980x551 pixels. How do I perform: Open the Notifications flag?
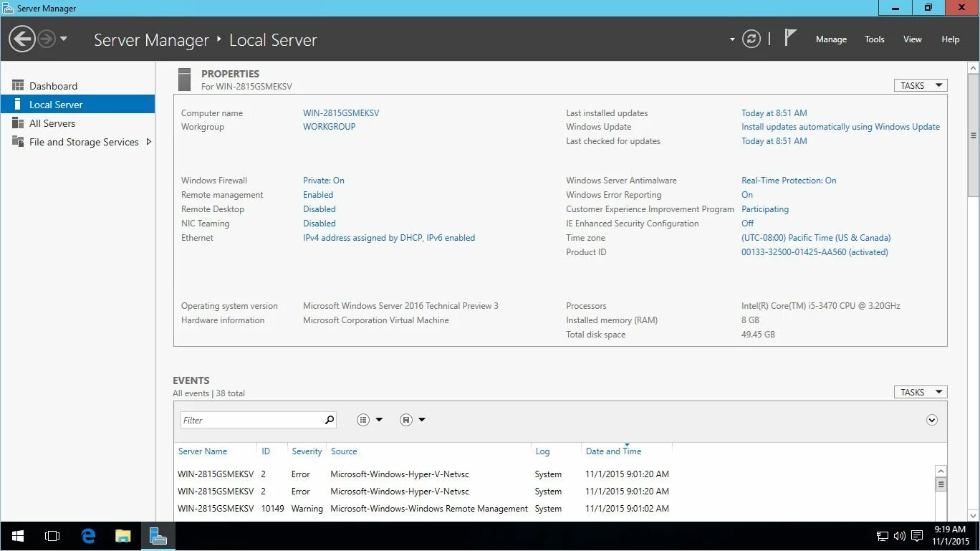point(790,38)
